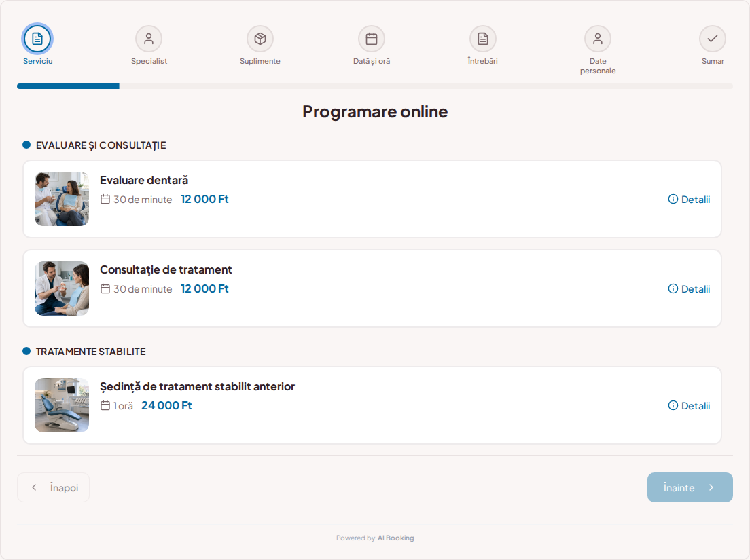Click the Dată și oră calendar icon
Viewport: 750px width, 560px height.
[x=372, y=39]
